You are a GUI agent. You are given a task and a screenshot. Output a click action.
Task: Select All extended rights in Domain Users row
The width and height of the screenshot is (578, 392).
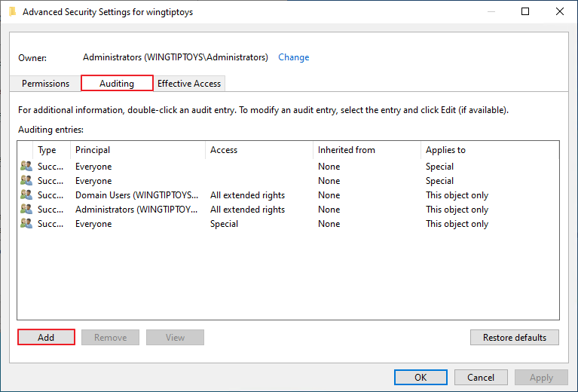[x=247, y=195]
